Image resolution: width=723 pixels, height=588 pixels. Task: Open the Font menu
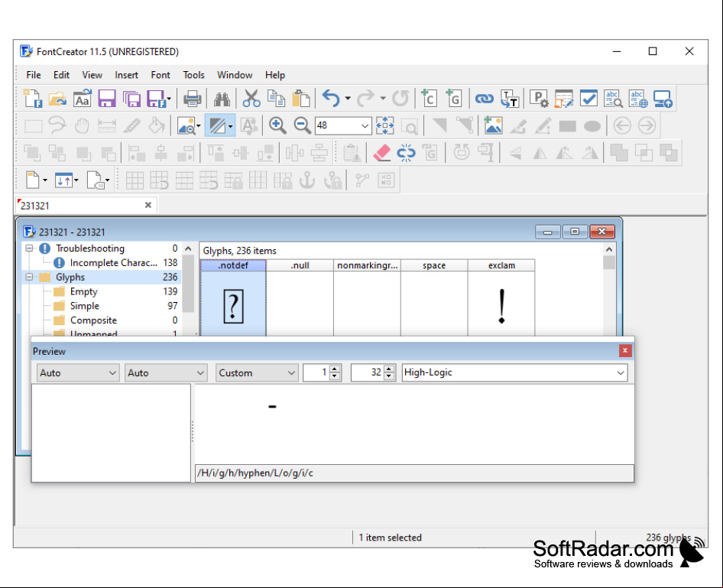(160, 75)
